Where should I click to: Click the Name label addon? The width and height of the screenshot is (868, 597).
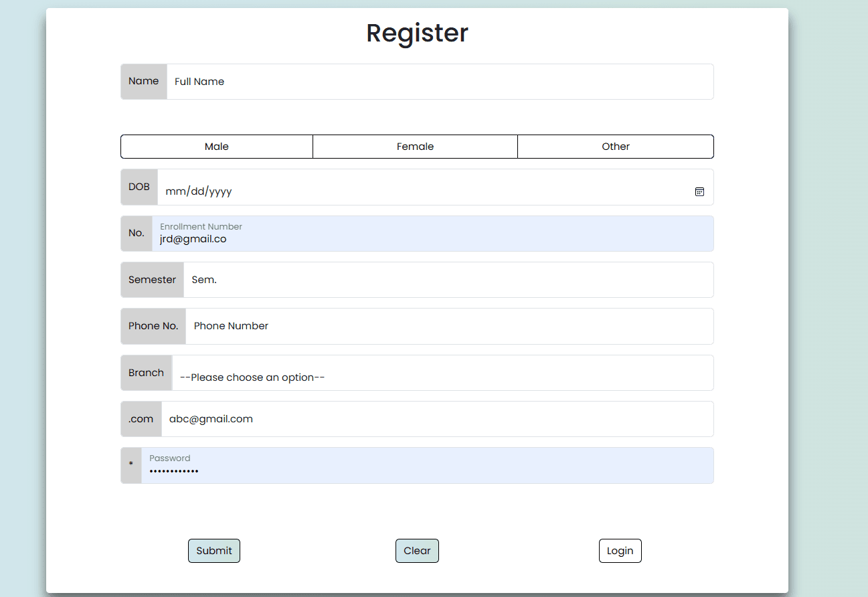144,82
